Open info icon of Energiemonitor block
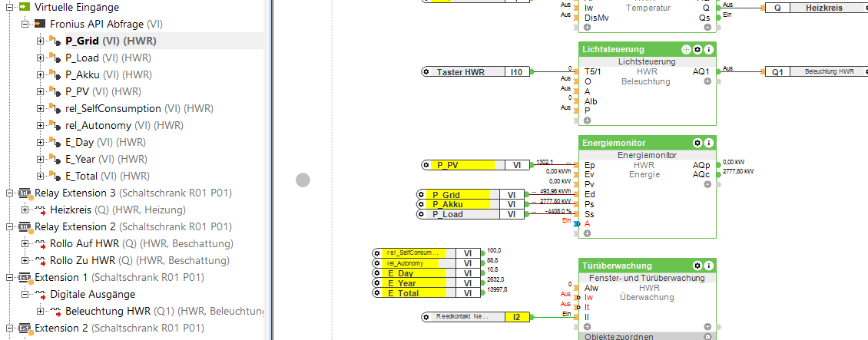Image resolution: width=868 pixels, height=340 pixels. [x=708, y=144]
